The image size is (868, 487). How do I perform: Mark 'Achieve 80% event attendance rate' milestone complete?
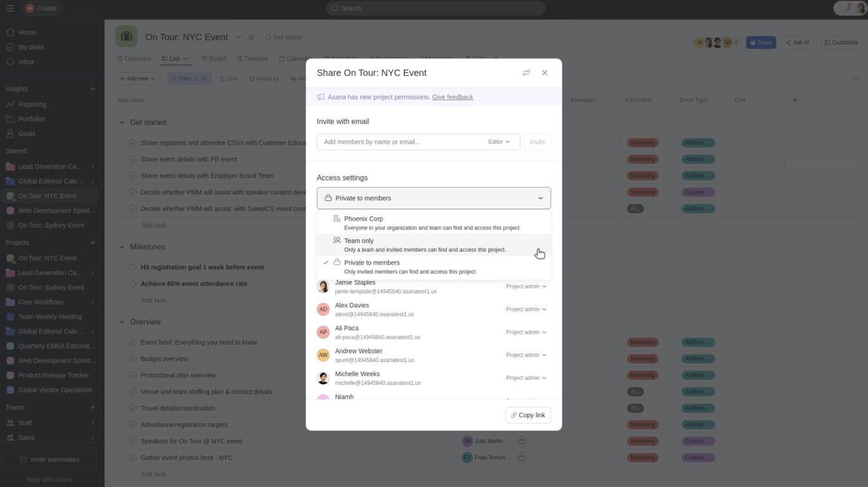(x=133, y=283)
